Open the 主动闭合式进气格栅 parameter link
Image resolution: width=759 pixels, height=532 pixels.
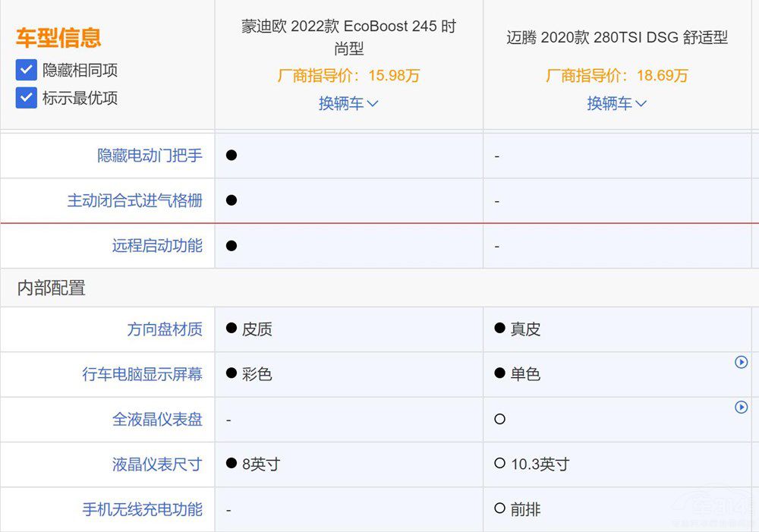click(x=134, y=200)
